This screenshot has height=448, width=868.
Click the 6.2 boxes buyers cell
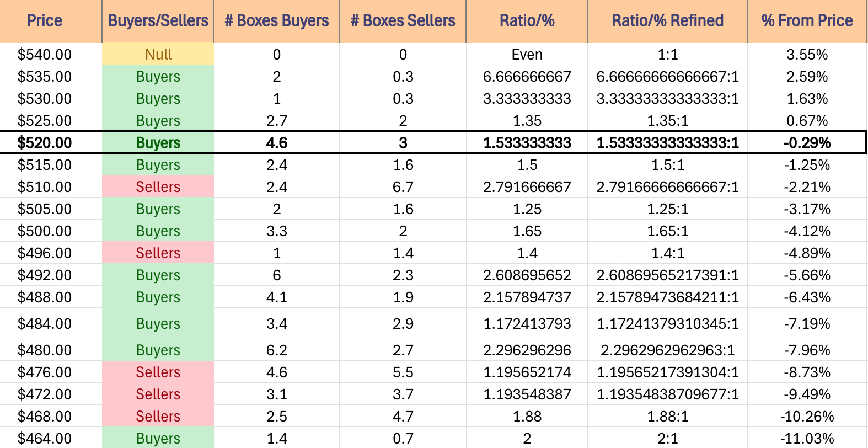pos(276,350)
